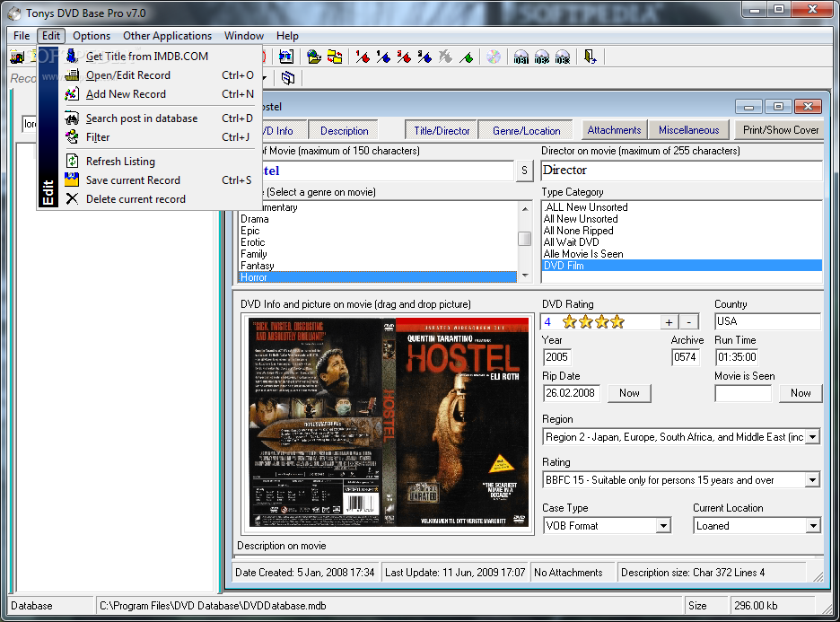Click the blue document toolbar icon
This screenshot has height=622, width=840.
tap(286, 57)
